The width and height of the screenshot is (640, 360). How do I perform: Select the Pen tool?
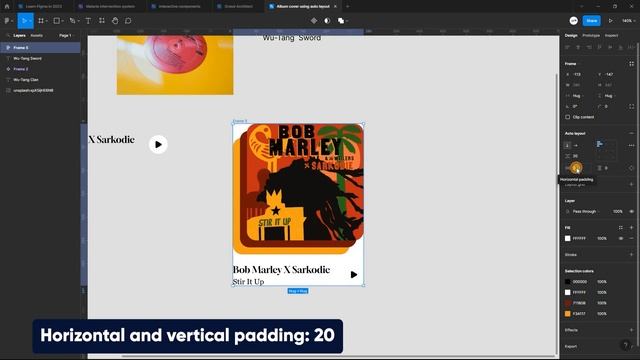72,21
